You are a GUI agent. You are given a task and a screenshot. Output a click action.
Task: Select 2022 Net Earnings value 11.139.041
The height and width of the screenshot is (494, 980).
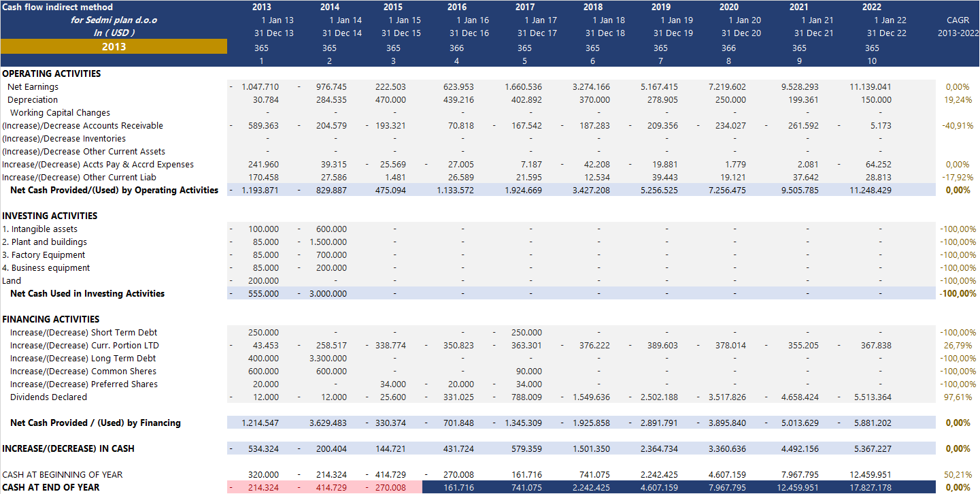tap(870, 87)
